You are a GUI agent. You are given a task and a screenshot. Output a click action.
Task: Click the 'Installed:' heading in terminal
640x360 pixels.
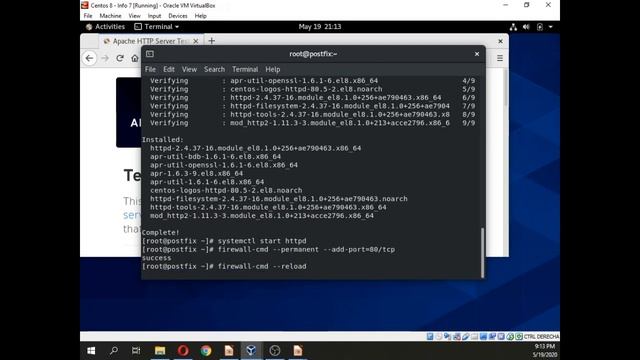click(163, 140)
